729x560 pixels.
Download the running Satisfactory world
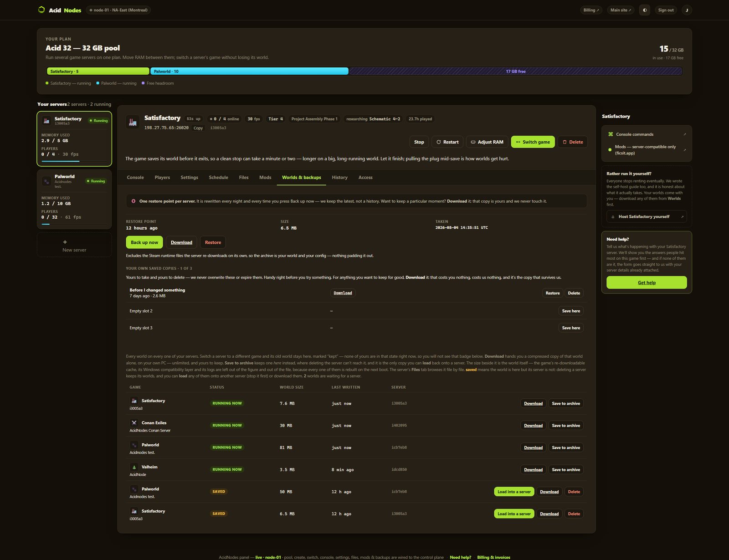point(533,403)
